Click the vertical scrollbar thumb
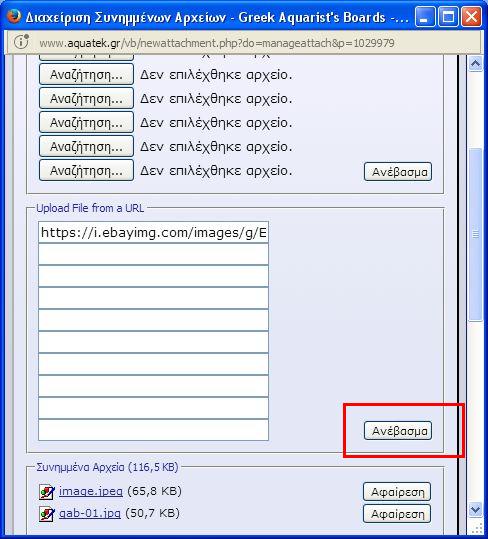The image size is (488, 539). coord(476,235)
